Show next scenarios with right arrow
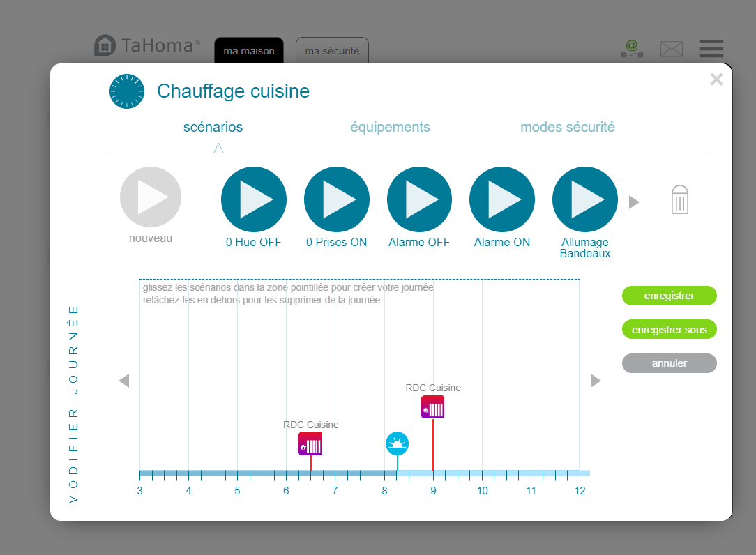This screenshot has width=756, height=555. (634, 202)
